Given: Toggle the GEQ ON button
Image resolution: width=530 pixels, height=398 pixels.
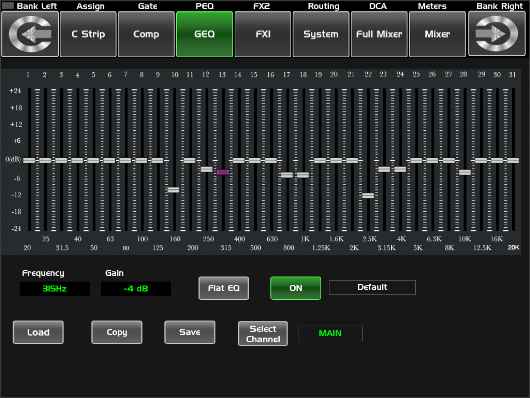Looking at the screenshot, I should coord(295,288).
